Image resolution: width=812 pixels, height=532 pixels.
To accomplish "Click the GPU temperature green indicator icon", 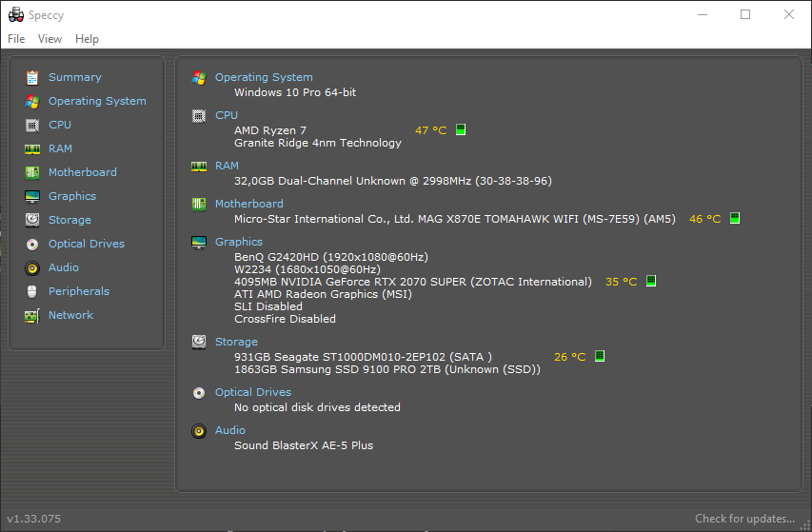I will tap(651, 281).
